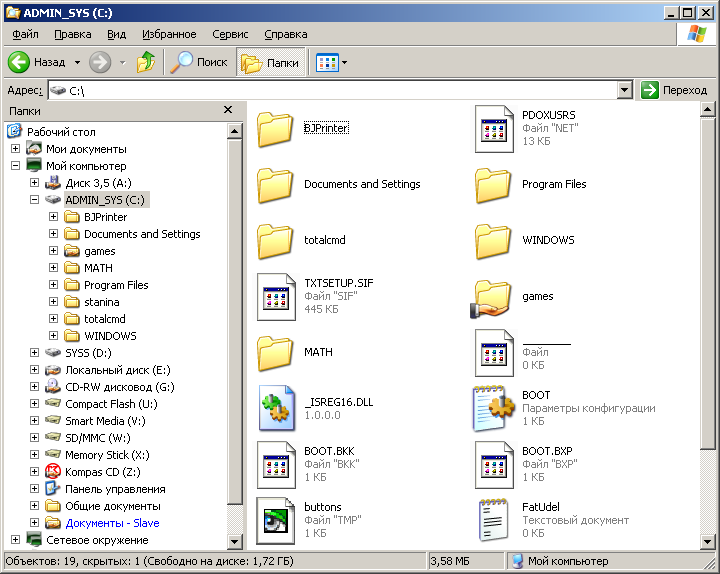Viewport: 720px width, 574px height.
Task: Select Рабочий стол in folder tree
Action: (x=61, y=132)
